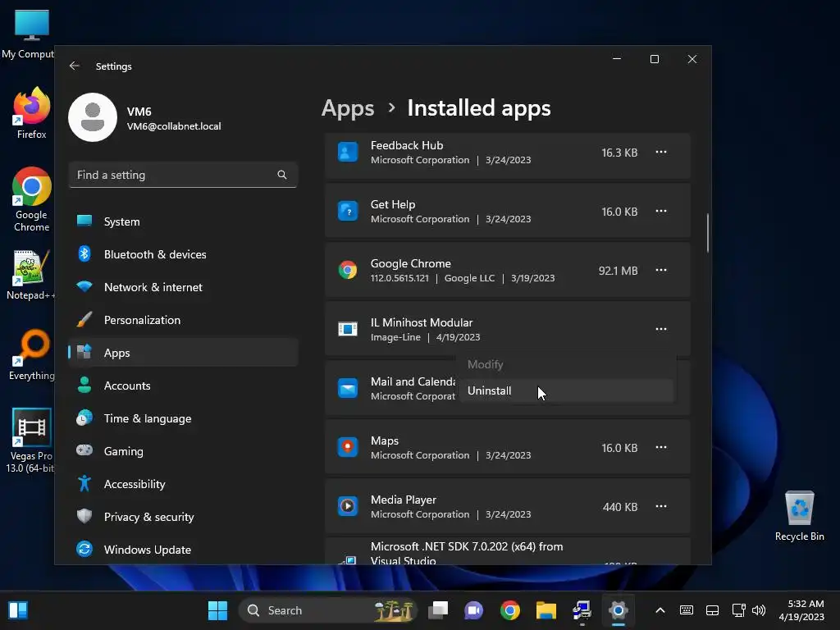Click the Apps breadcrumb link
The image size is (840, 630).
point(348,108)
